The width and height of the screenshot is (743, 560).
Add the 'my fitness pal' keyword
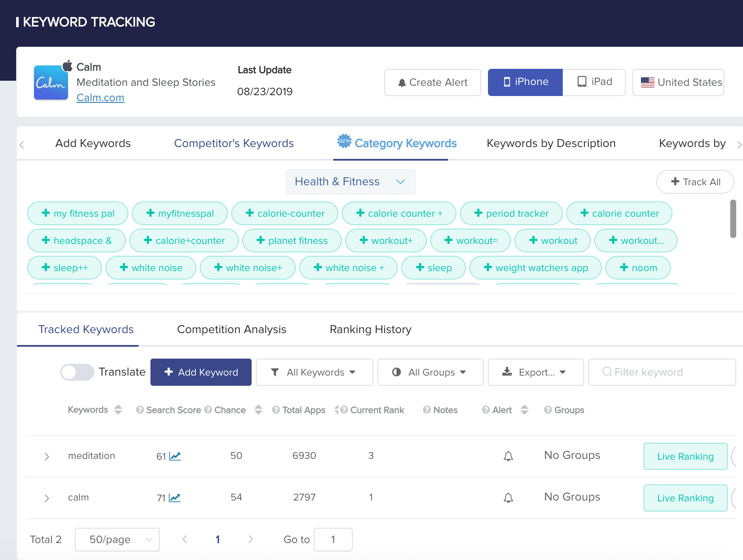click(x=78, y=213)
